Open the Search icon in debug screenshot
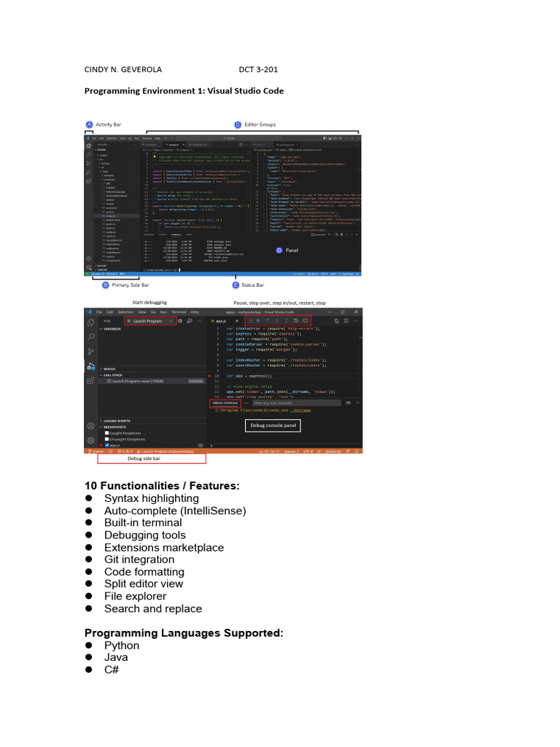Viewport: 560px width, 747px height. [90, 337]
